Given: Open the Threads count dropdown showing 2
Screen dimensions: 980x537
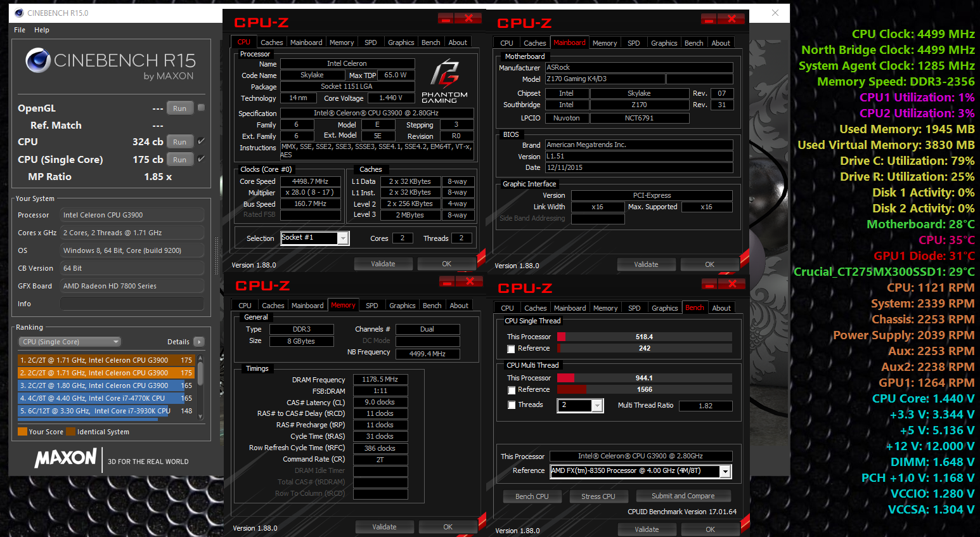Looking at the screenshot, I should [x=597, y=406].
